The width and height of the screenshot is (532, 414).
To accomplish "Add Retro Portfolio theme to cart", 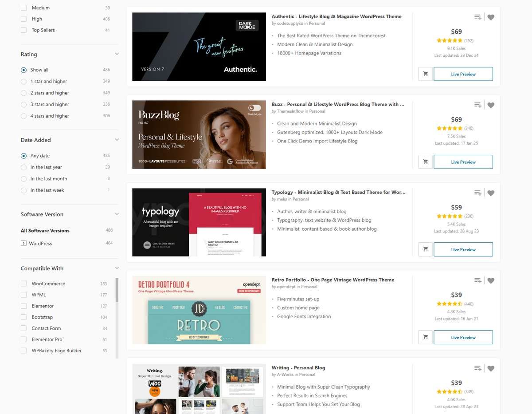I will click(x=426, y=337).
